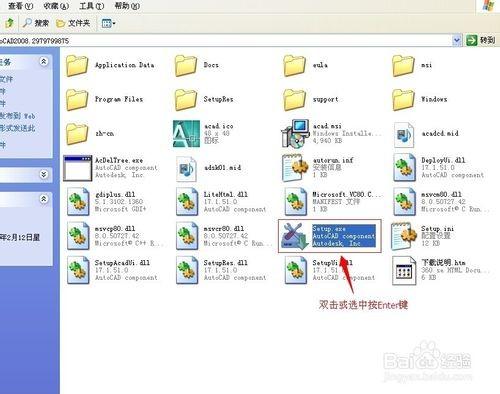Collapse the details panel chevron
The image size is (500, 394).
44,199
